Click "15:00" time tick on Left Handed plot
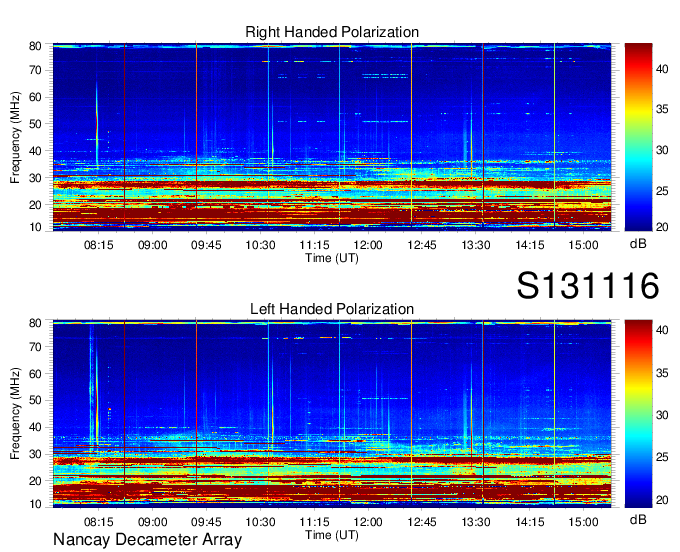Image resolution: width=680 pixels, height=552 pixels. point(583,521)
